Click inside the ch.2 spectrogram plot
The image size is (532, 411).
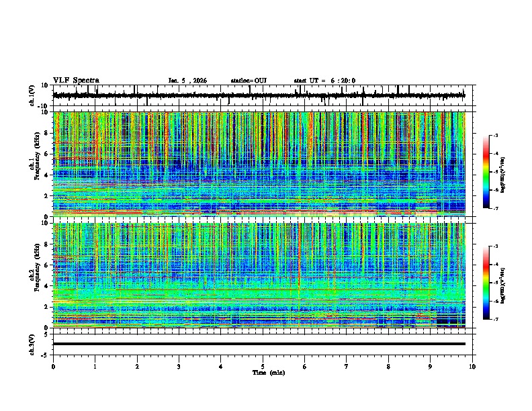(259, 275)
